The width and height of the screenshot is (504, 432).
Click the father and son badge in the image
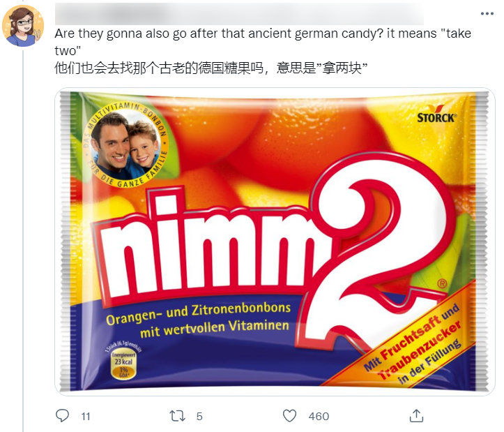point(125,145)
